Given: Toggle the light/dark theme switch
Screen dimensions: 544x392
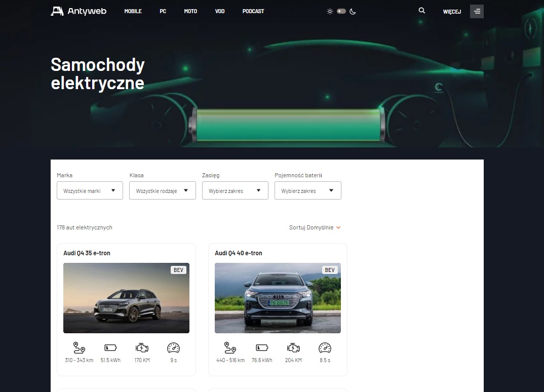Looking at the screenshot, I should coord(341,11).
